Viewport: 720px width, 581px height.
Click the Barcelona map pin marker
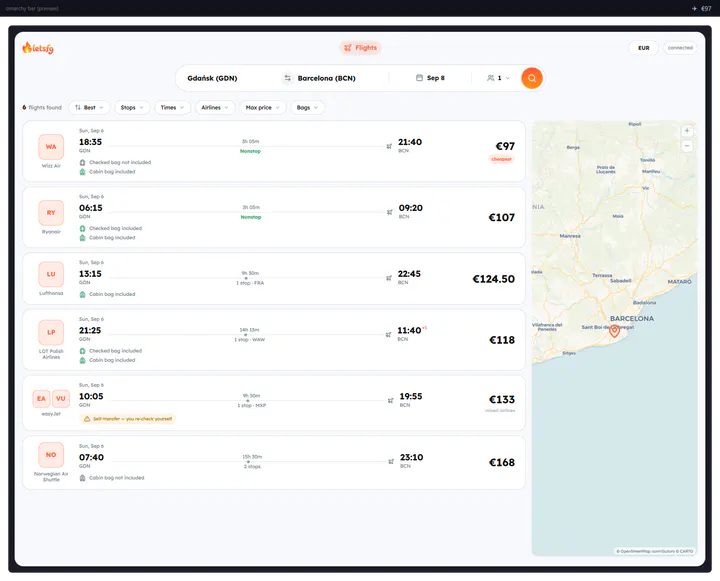point(614,331)
